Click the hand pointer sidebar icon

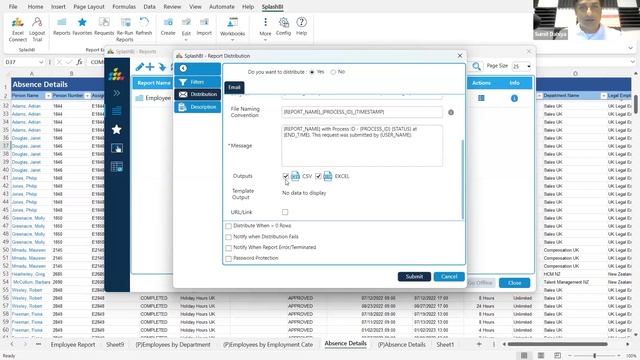click(x=117, y=148)
